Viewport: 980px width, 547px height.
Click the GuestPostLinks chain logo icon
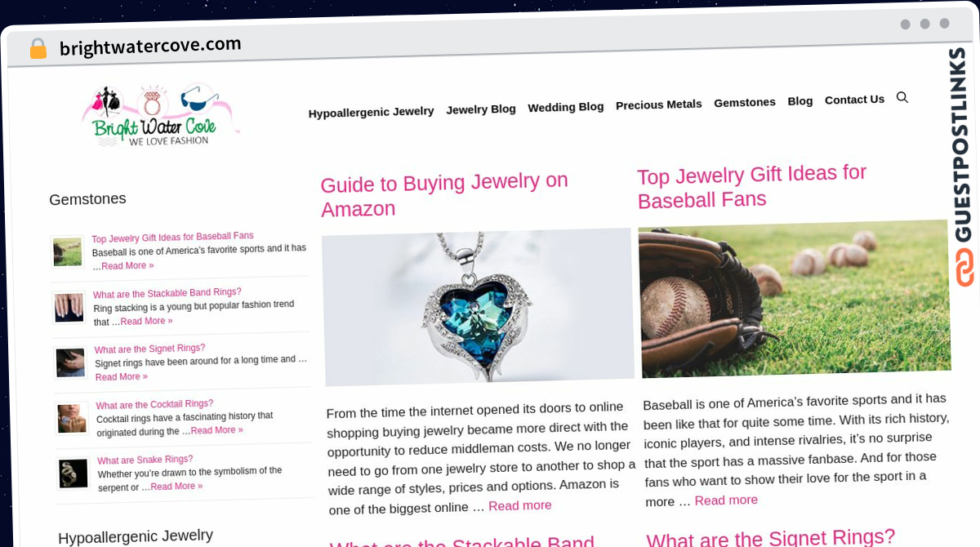964,267
